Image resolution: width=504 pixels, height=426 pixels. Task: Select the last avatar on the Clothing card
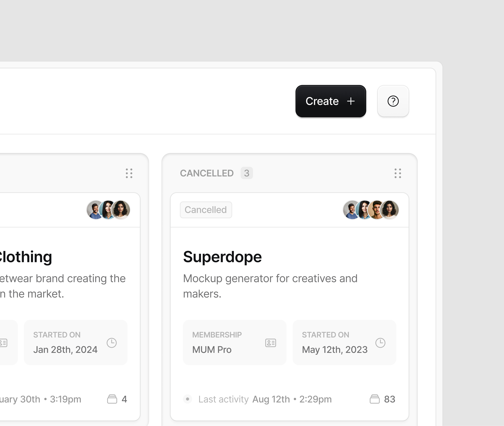tap(122, 210)
